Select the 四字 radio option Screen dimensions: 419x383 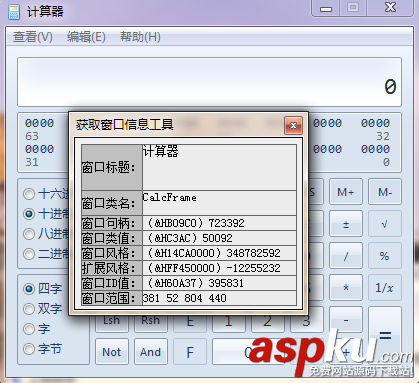[x=29, y=289]
